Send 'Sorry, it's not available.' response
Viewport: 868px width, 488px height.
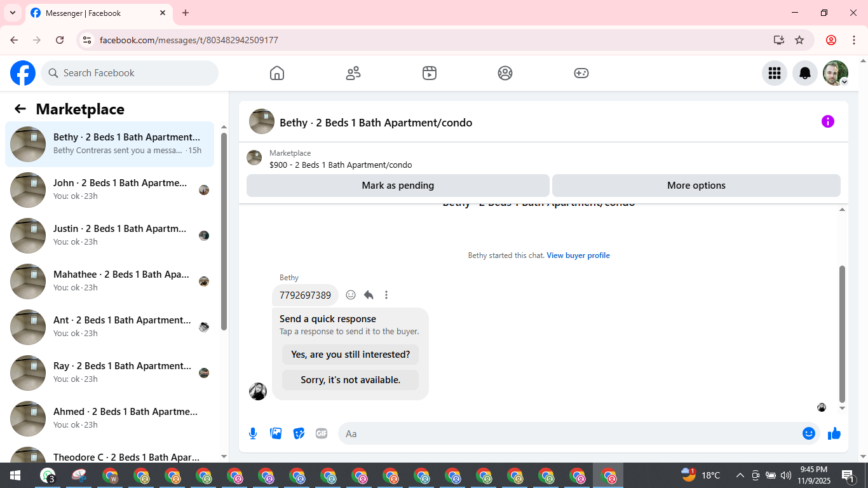(351, 380)
